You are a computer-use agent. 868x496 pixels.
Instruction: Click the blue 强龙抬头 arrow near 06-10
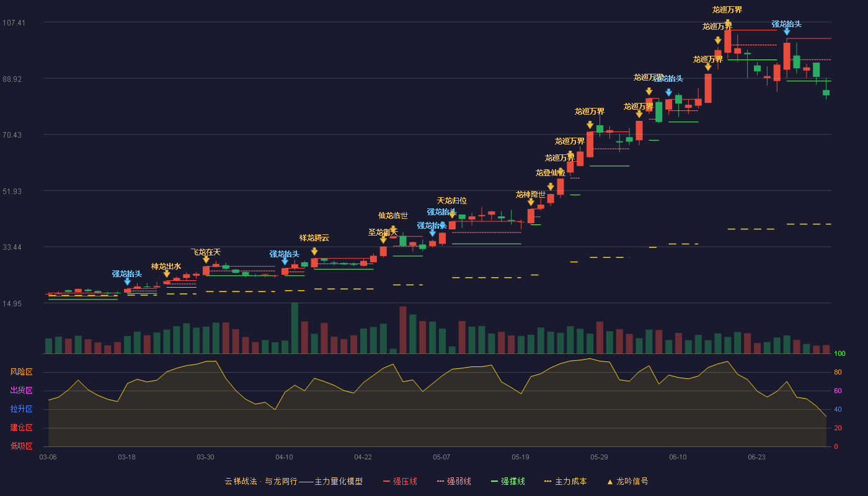[668, 92]
